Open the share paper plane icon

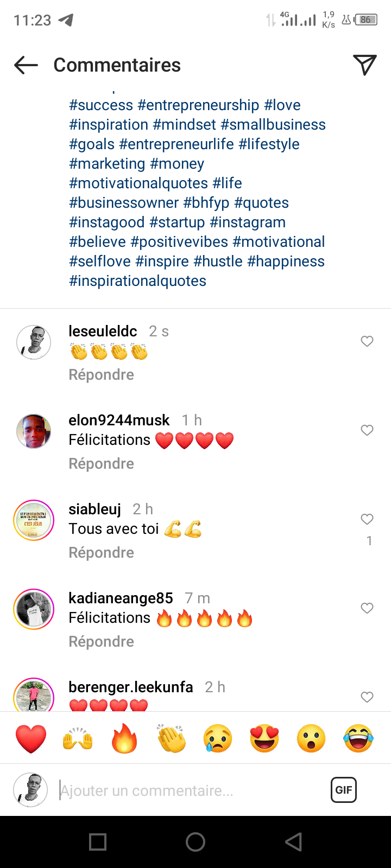click(x=364, y=65)
